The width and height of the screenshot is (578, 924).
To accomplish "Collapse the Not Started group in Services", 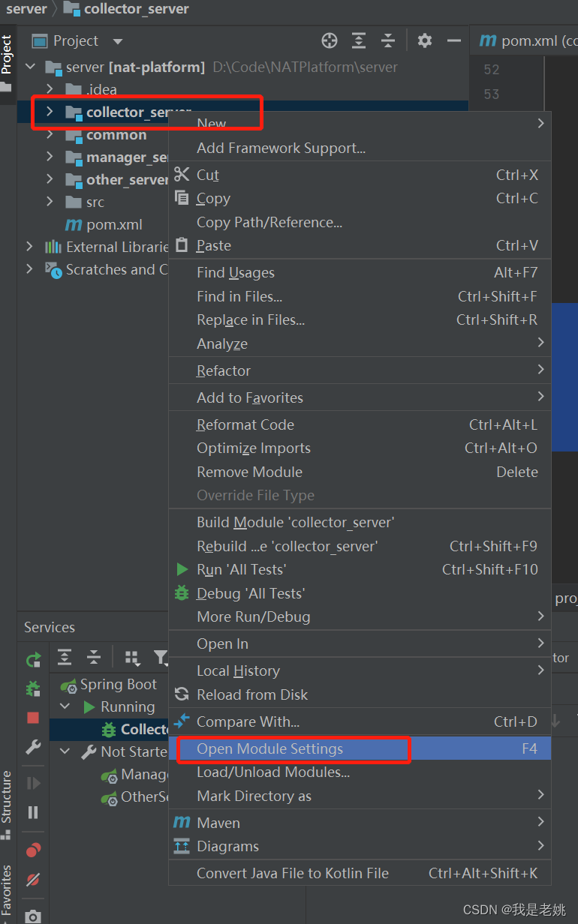I will point(65,751).
